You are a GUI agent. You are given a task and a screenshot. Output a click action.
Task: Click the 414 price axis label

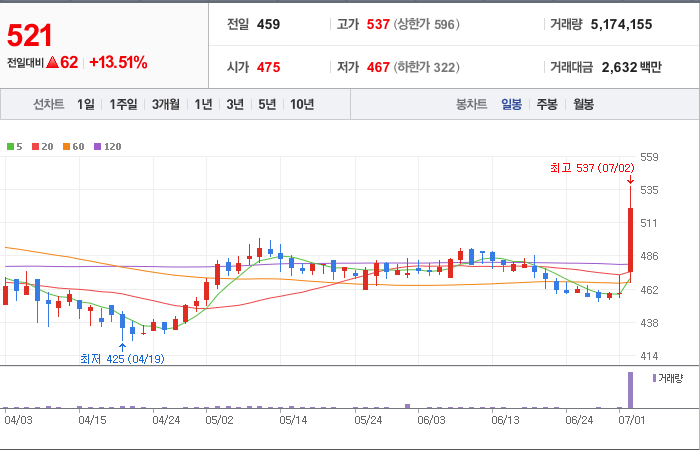649,356
